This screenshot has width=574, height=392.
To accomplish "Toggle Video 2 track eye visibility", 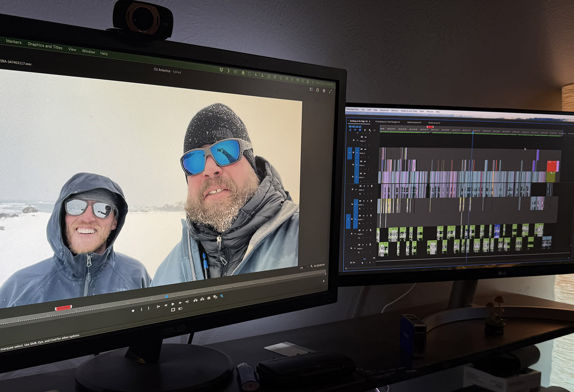I will click(365, 162).
